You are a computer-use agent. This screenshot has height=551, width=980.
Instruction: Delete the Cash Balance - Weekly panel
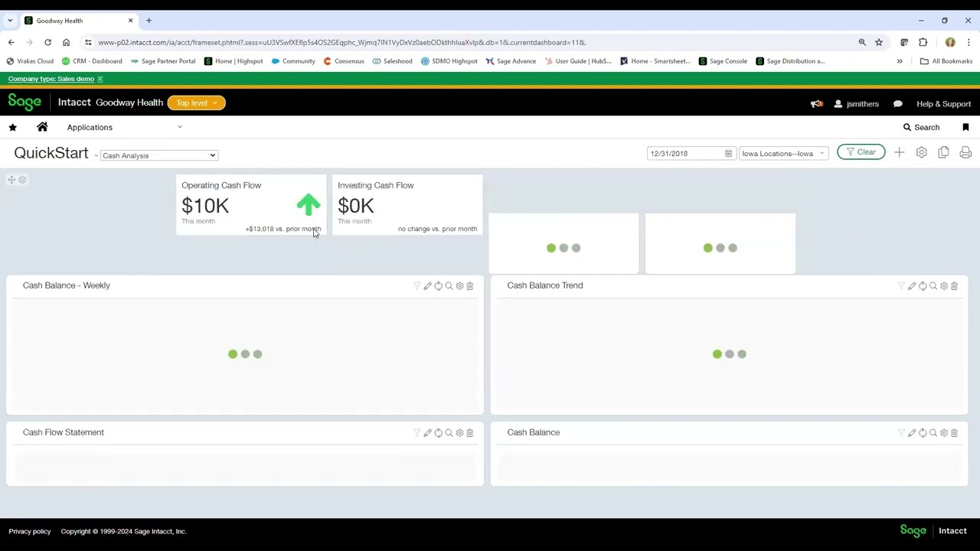click(470, 285)
